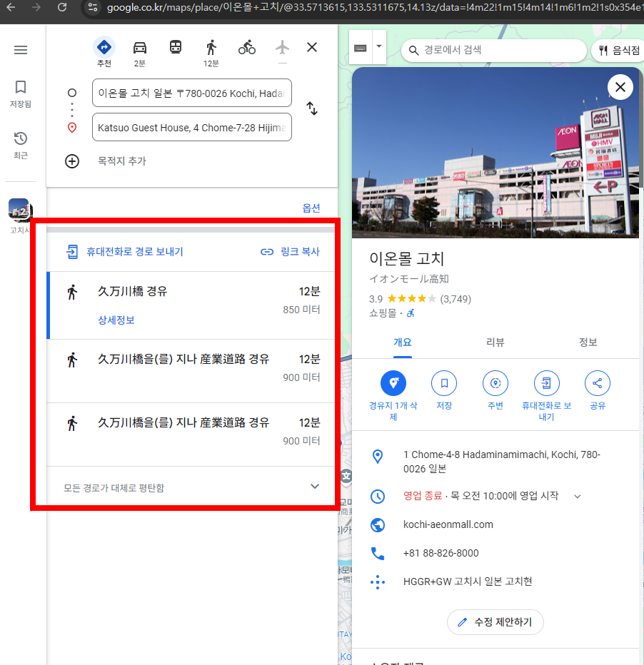
Task: Select the walking directions mode
Action: pyautogui.click(x=211, y=46)
